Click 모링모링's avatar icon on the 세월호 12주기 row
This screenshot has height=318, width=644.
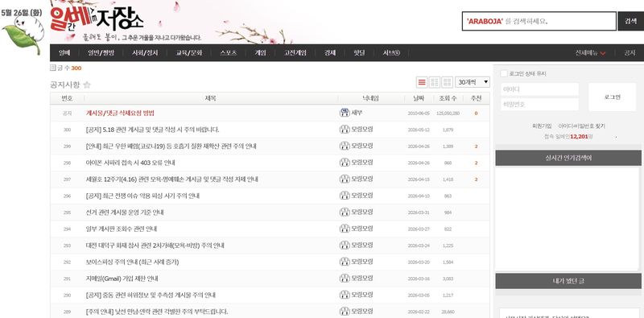(x=345, y=179)
